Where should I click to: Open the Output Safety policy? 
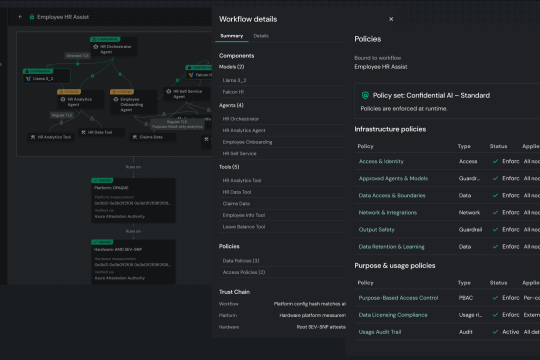pos(376,229)
